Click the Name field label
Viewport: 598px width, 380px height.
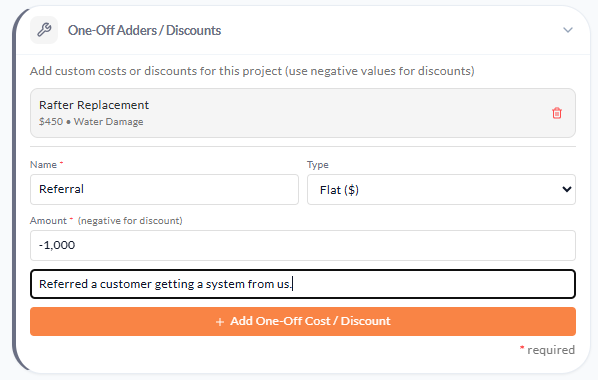43,165
